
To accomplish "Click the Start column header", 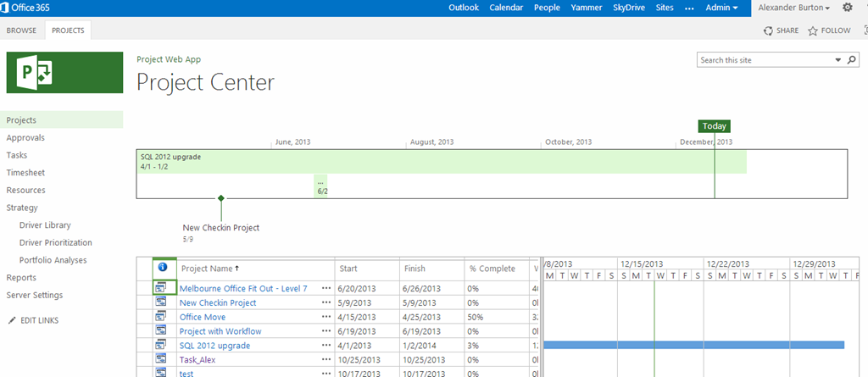I will pos(348,269).
